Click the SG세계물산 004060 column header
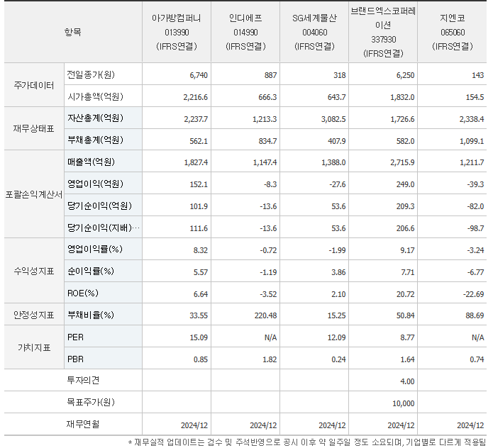 (314, 32)
